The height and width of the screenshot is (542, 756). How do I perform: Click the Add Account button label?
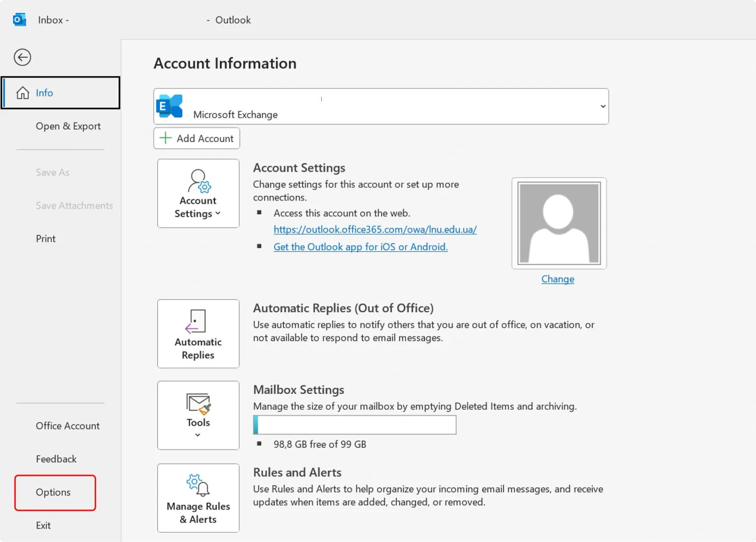(x=205, y=138)
